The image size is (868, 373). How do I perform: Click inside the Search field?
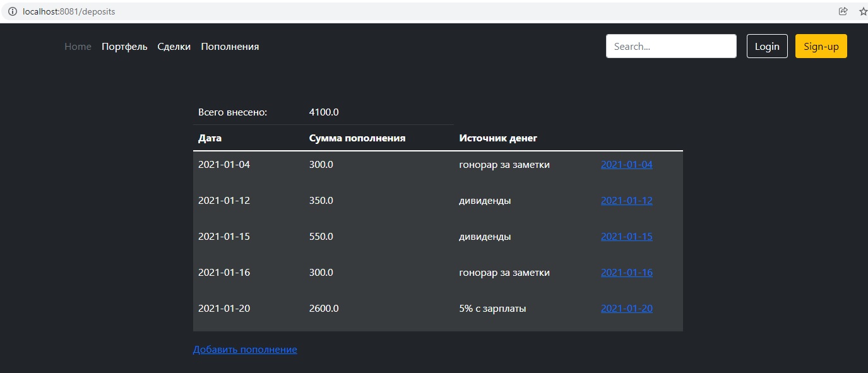coord(670,45)
